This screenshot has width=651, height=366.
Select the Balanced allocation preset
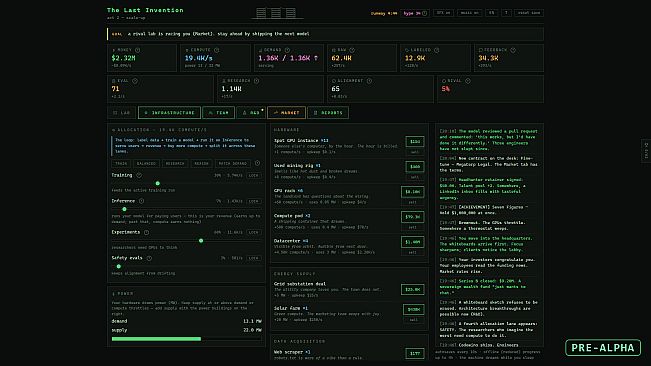tap(146, 163)
